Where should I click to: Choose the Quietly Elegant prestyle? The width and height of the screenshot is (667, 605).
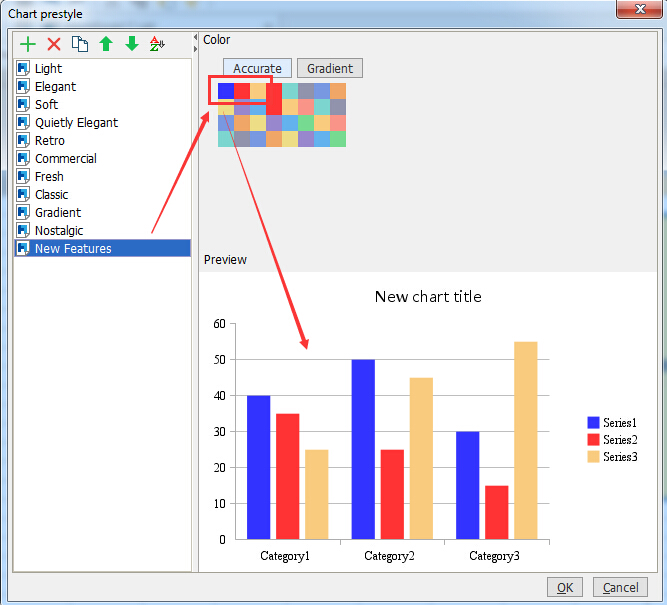pos(102,123)
